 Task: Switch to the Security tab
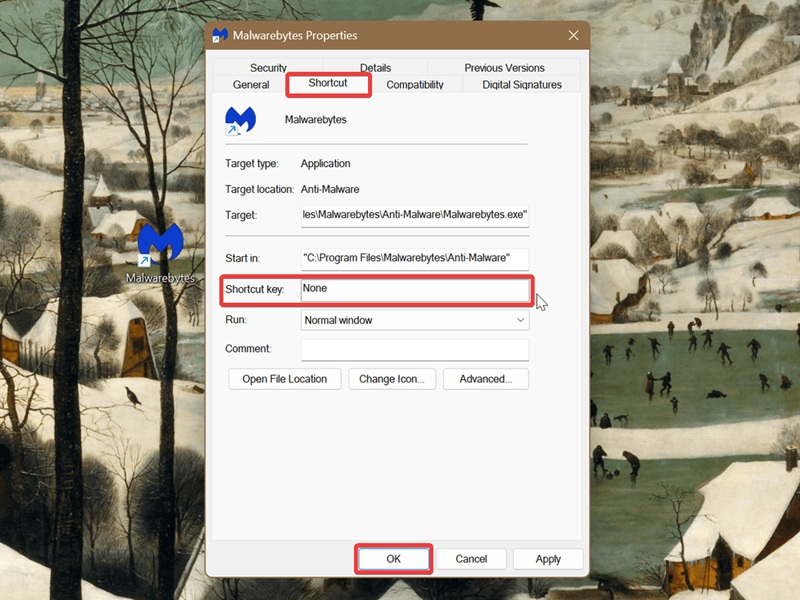[x=268, y=67]
